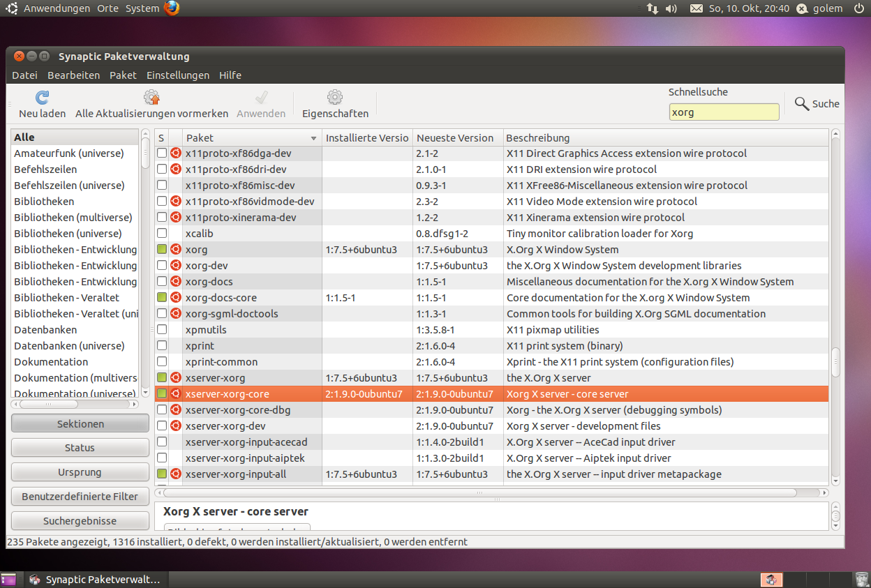Launch Firefox from the top panel
871x588 pixels.
[172, 8]
